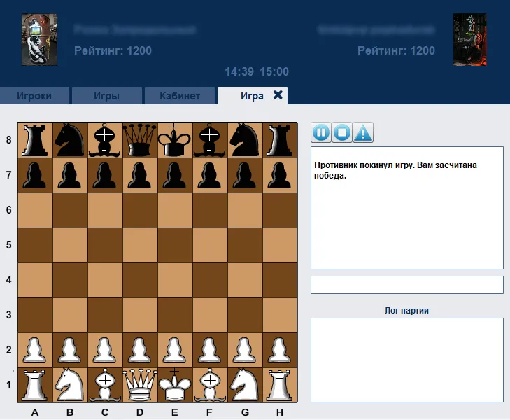Focus the chat message input field
This screenshot has height=420, width=510.
coord(407,285)
